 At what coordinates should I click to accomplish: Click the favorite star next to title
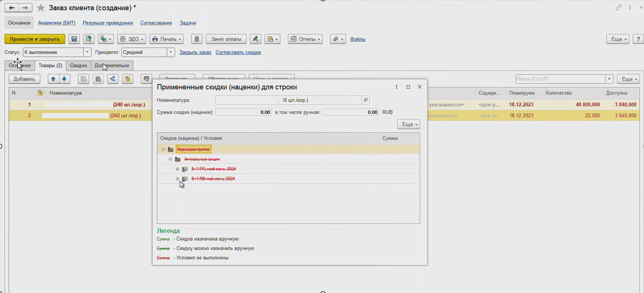41,8
